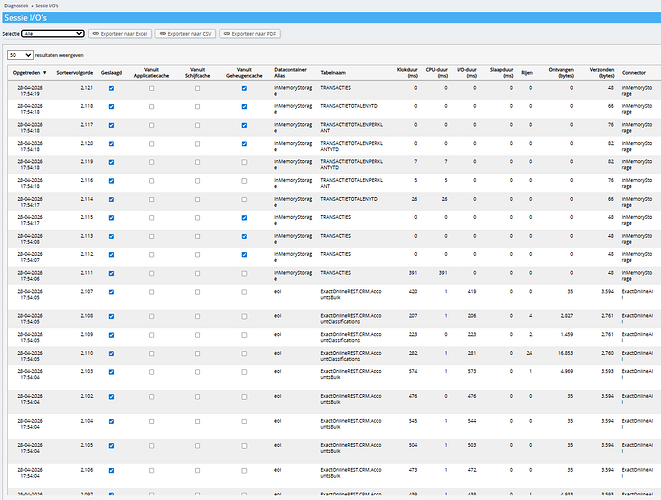Image resolution: width=661 pixels, height=500 pixels.
Task: Select Verzonden value 3.594 in row 2.105
Action: tap(607, 445)
